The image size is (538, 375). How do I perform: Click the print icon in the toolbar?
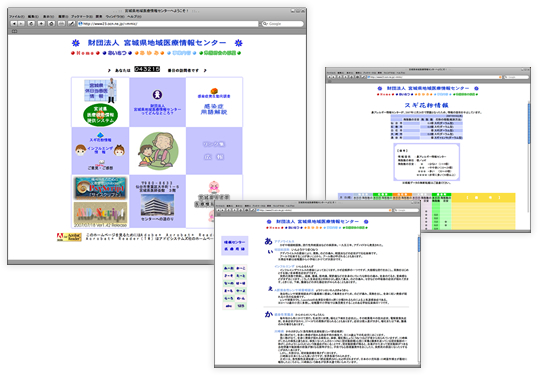point(61,24)
